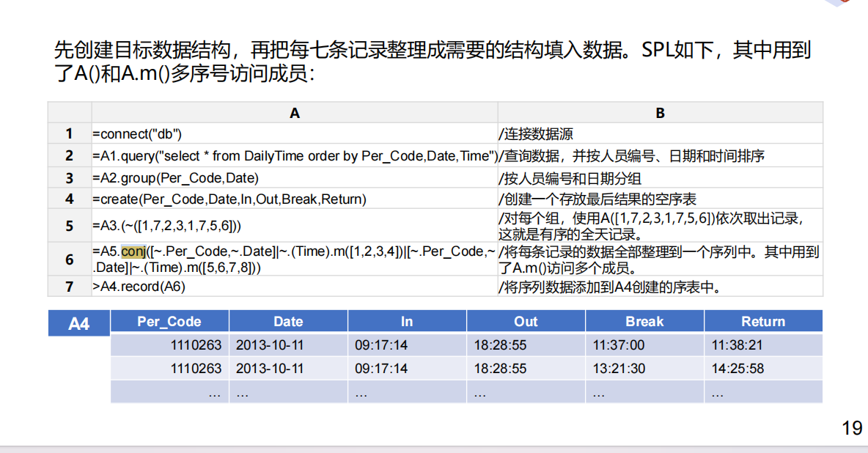Select column header B of the SPL grid

(660, 113)
